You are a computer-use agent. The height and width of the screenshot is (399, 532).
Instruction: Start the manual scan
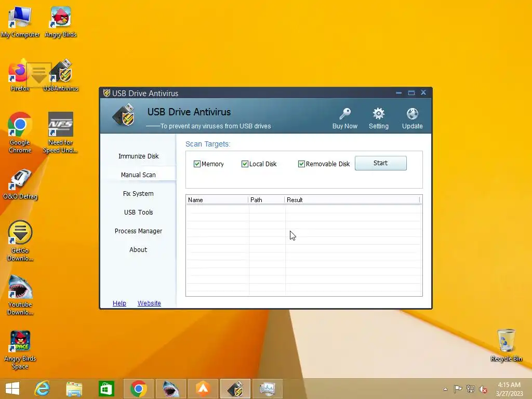point(381,163)
